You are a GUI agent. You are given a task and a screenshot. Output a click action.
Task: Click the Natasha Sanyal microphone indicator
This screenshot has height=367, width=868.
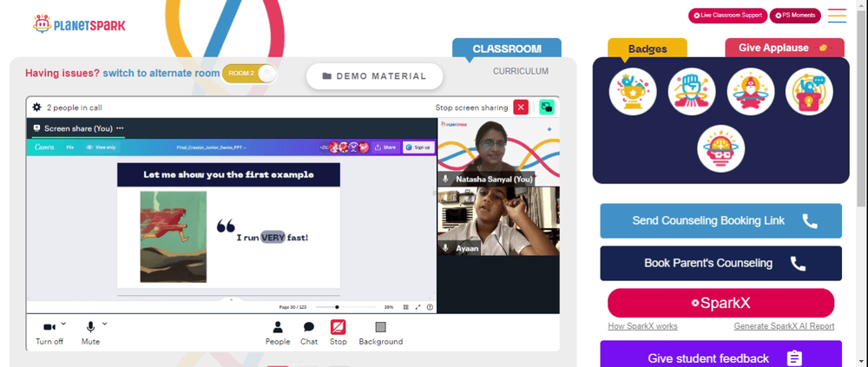pyautogui.click(x=445, y=180)
